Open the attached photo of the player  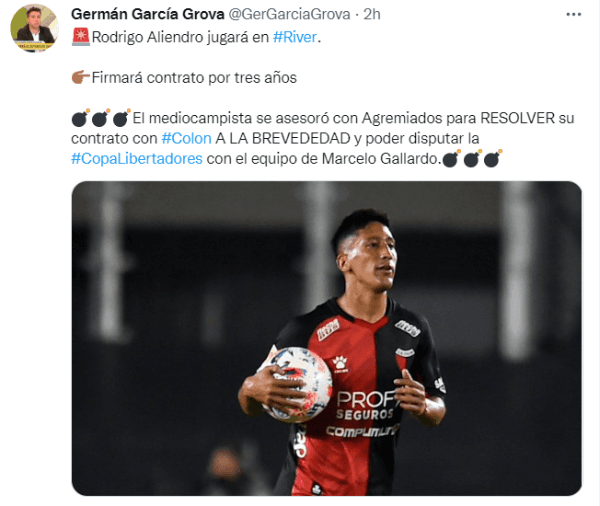click(326, 338)
